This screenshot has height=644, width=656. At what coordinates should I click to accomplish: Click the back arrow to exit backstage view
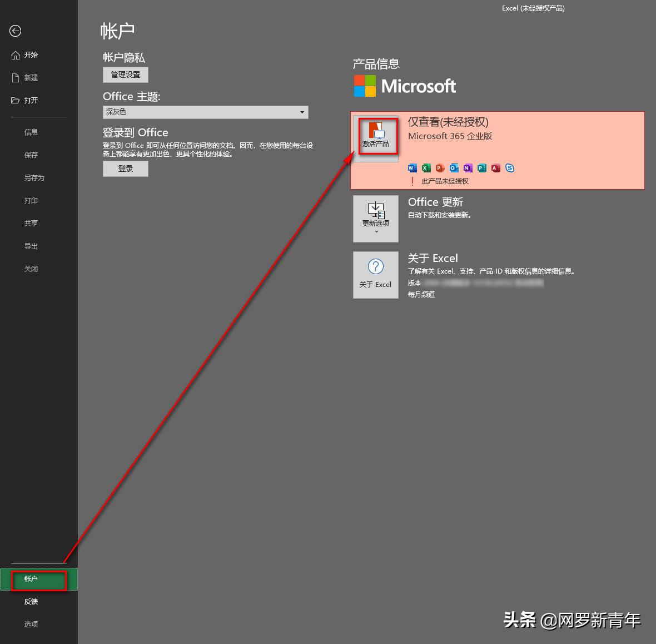14,31
